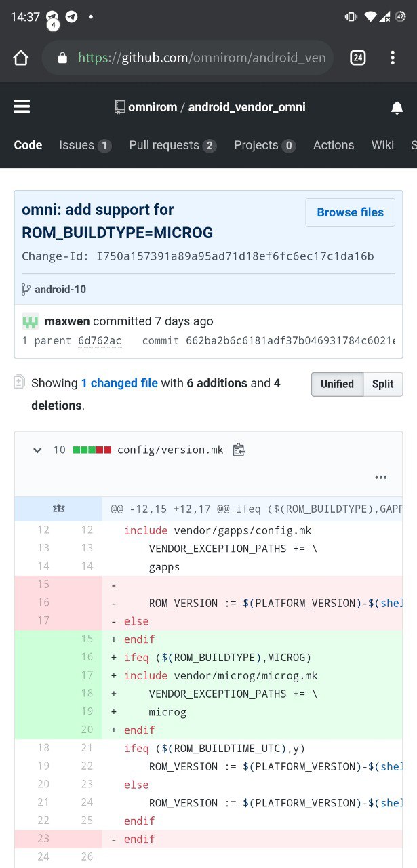Open the Actions tab

tap(334, 145)
